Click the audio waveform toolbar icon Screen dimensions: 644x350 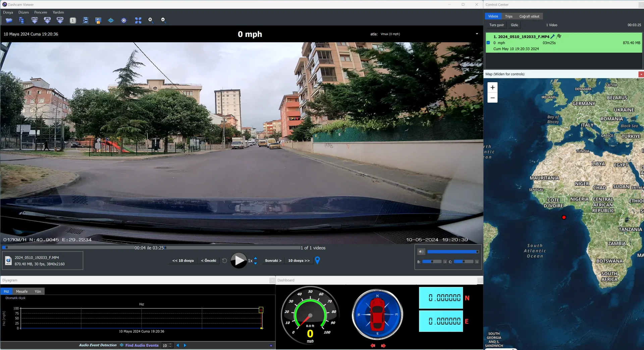pos(111,20)
